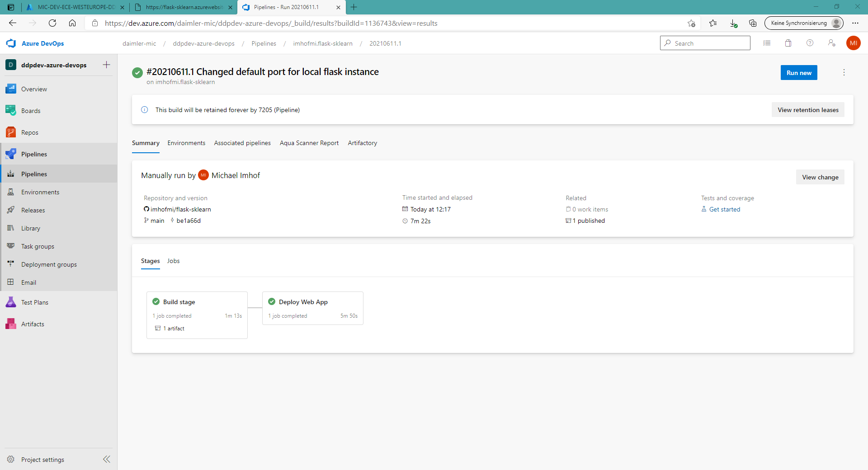
Task: Reload the page with refresh icon
Action: [52, 23]
